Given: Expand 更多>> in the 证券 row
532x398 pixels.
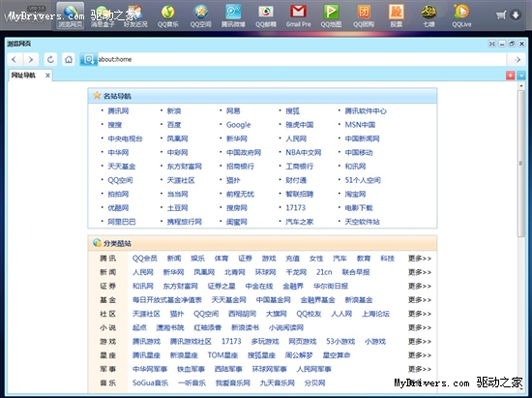Looking at the screenshot, I should click(x=420, y=287).
